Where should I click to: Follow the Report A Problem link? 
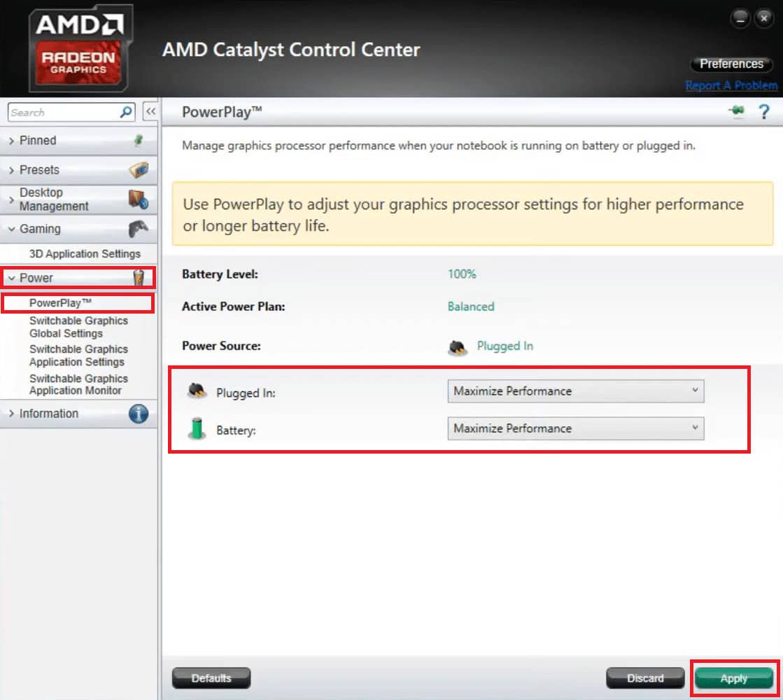coord(731,85)
